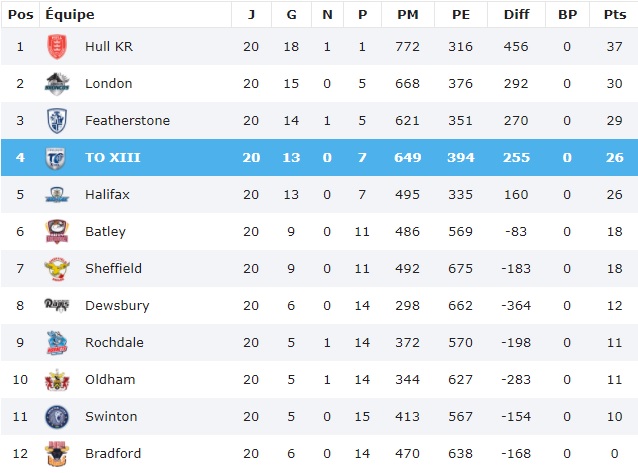Screen dimensions: 638x473
Task: Click the Dewsbury Rams logo
Action: coord(57,305)
